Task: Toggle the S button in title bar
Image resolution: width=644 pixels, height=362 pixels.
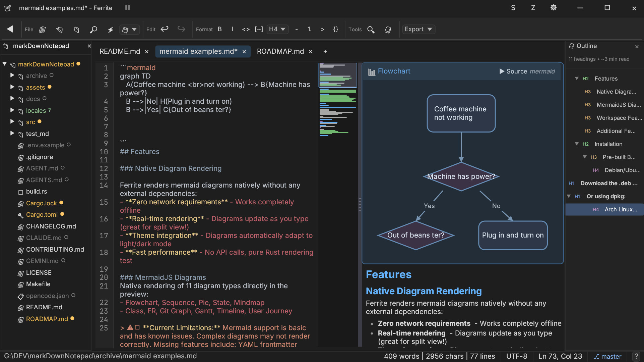Action: tap(513, 8)
